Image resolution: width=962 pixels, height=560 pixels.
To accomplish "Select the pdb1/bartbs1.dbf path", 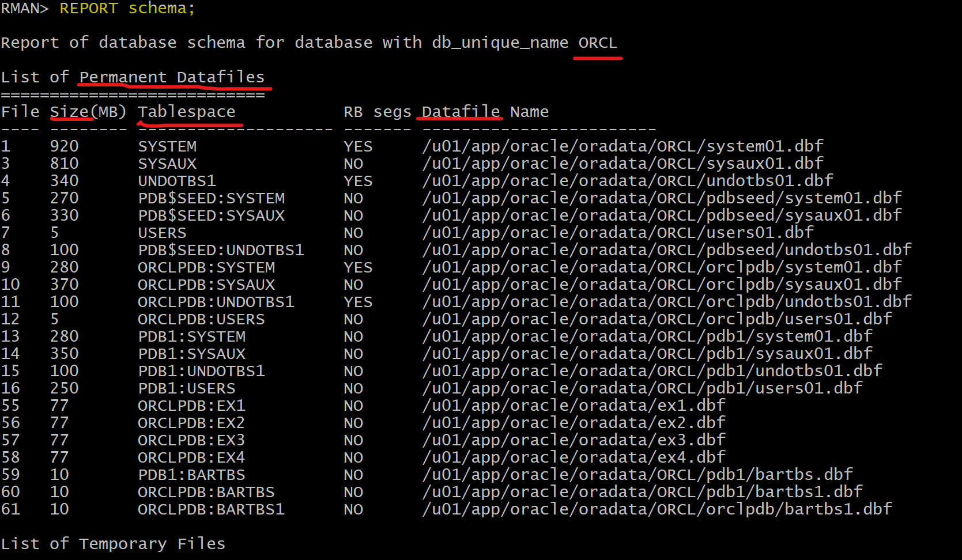I will point(642,492).
